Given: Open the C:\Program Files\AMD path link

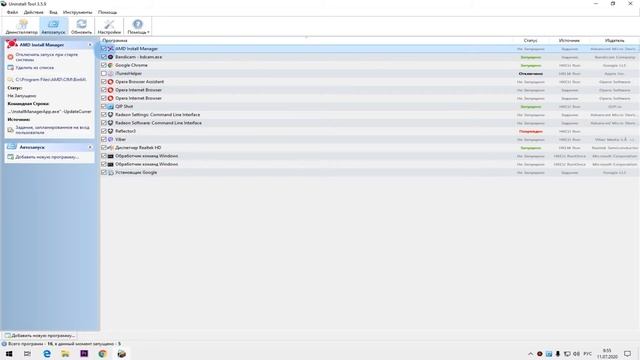Looking at the screenshot, I should [x=51, y=80].
